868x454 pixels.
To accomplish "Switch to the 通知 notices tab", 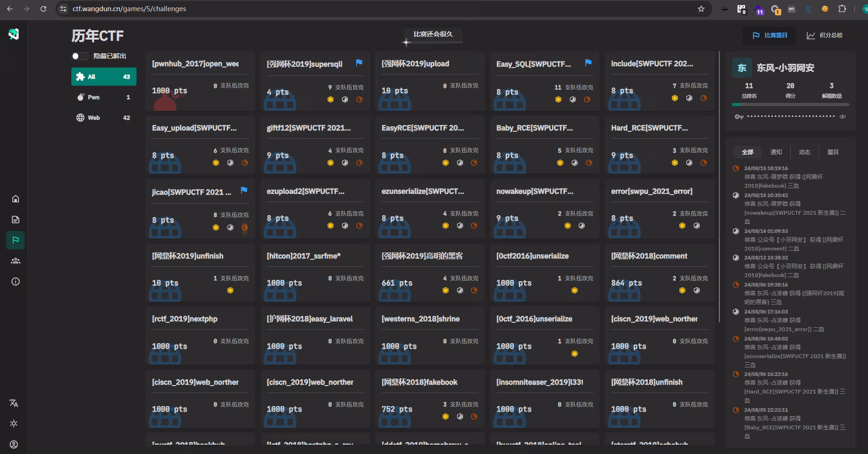I will tap(776, 152).
